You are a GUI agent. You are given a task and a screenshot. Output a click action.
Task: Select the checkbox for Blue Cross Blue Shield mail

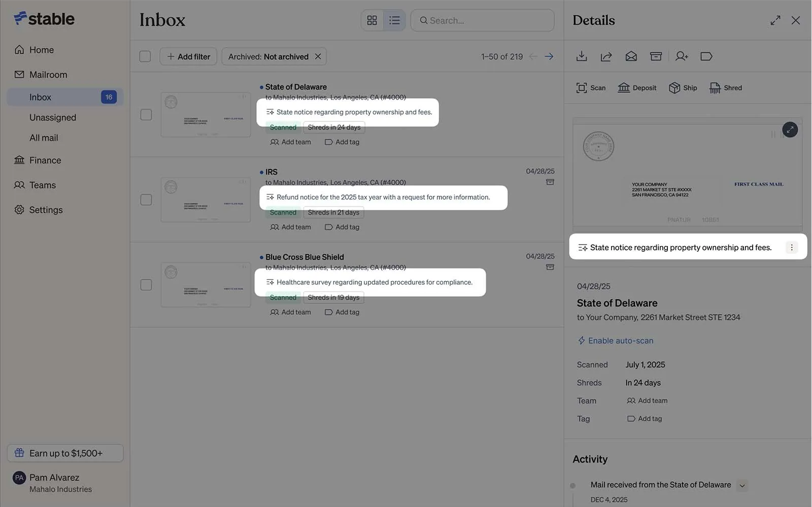click(146, 285)
